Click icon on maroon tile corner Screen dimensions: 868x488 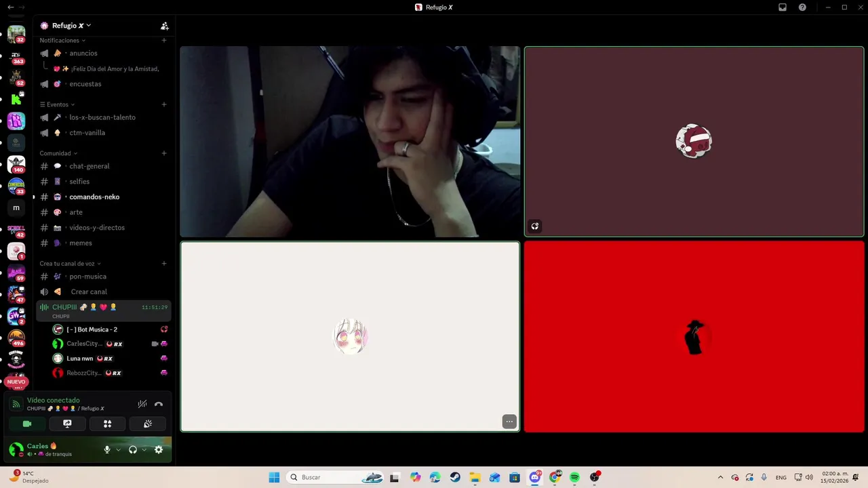point(535,226)
